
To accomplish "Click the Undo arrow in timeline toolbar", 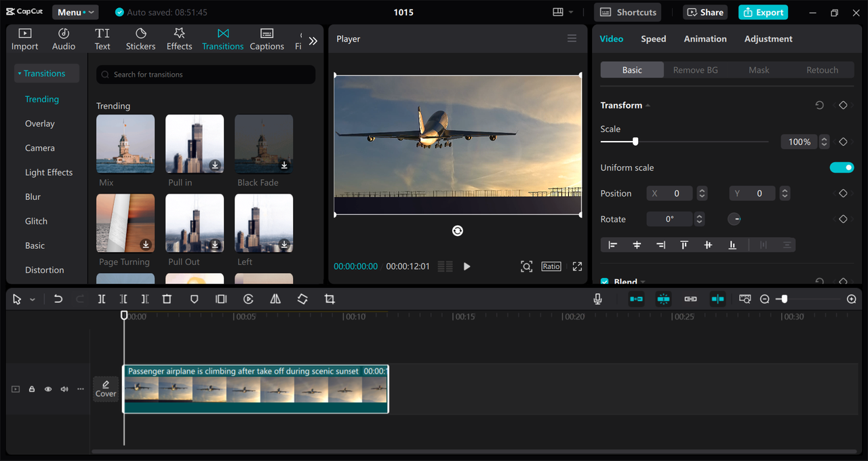I will click(58, 299).
